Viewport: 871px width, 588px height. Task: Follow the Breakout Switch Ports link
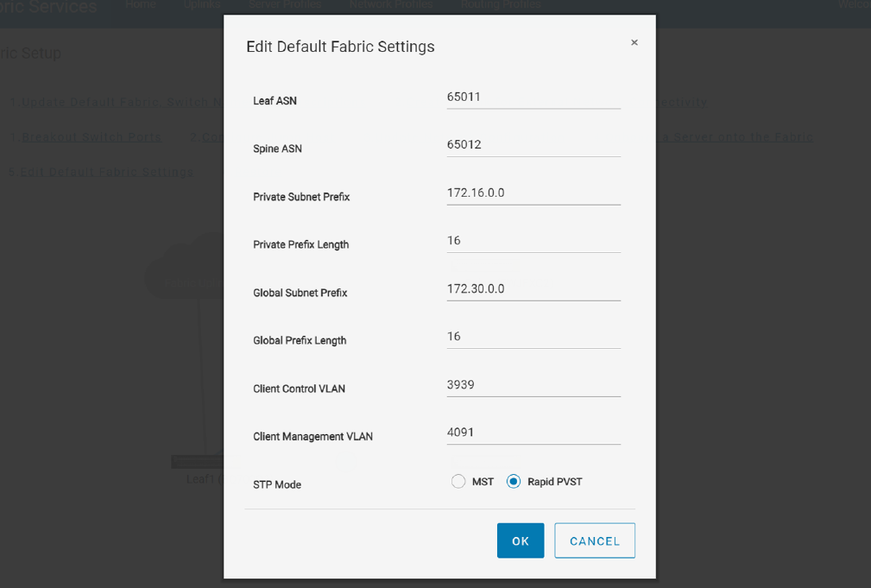[92, 137]
